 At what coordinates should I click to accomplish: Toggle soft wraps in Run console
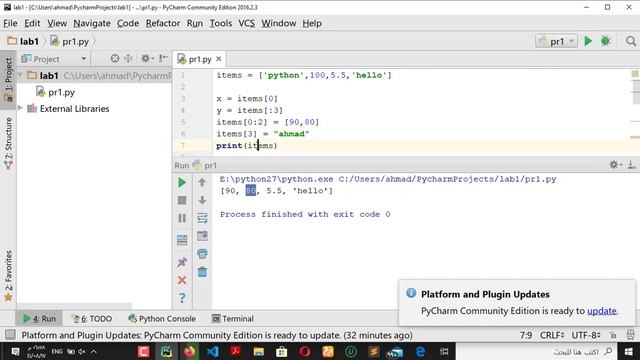202,218
